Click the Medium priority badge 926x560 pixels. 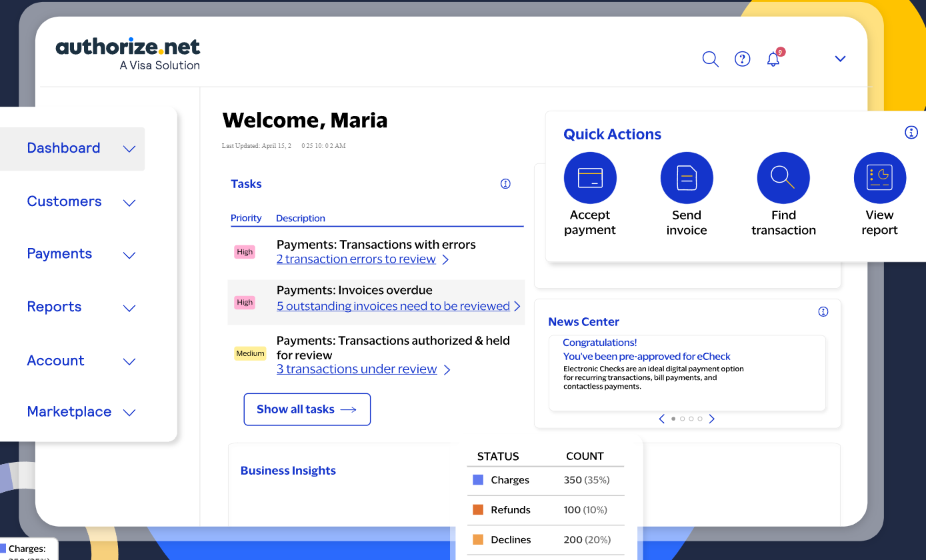pyautogui.click(x=250, y=353)
